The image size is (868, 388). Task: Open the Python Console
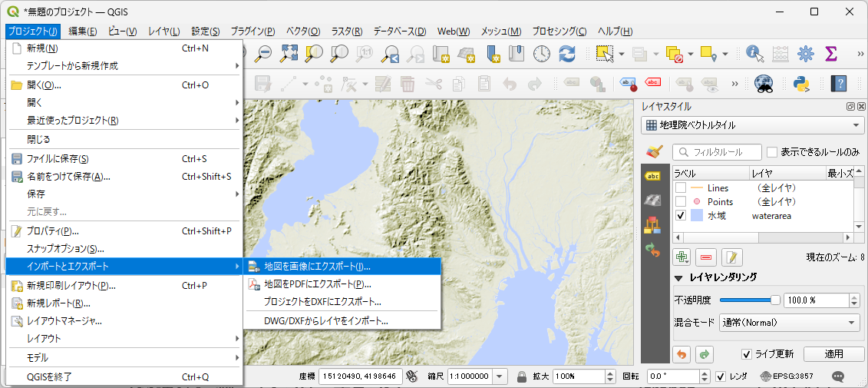tap(801, 84)
